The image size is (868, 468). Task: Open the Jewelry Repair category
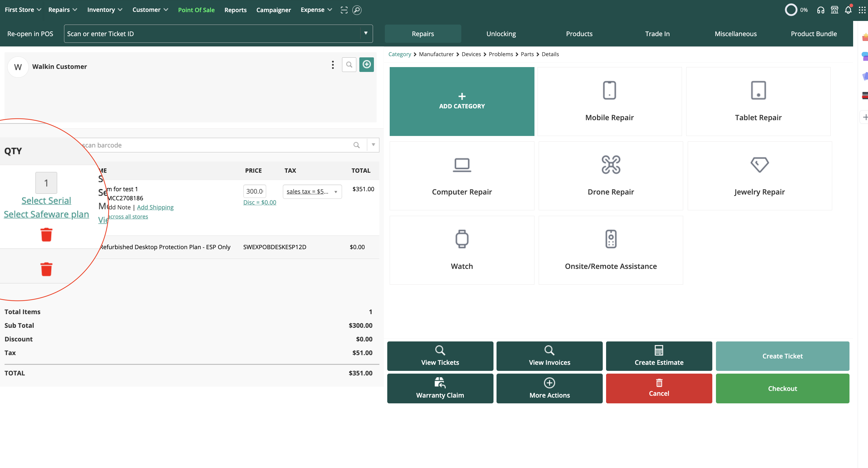coord(759,176)
